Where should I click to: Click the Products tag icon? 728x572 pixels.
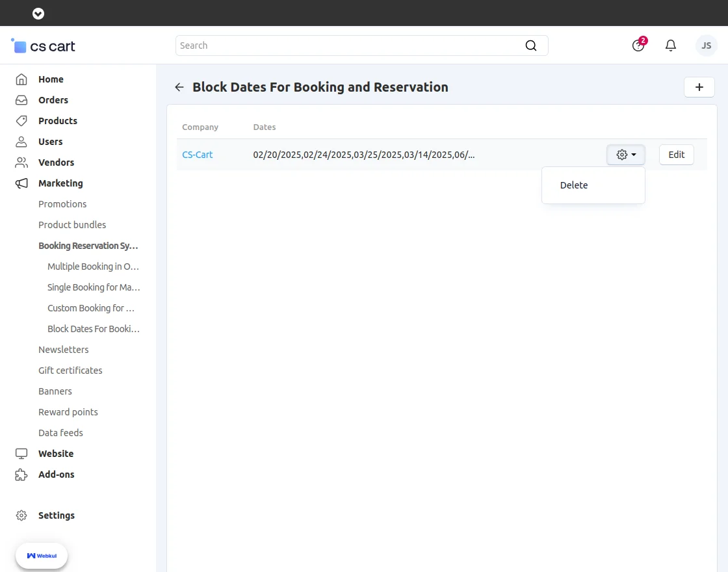(21, 121)
